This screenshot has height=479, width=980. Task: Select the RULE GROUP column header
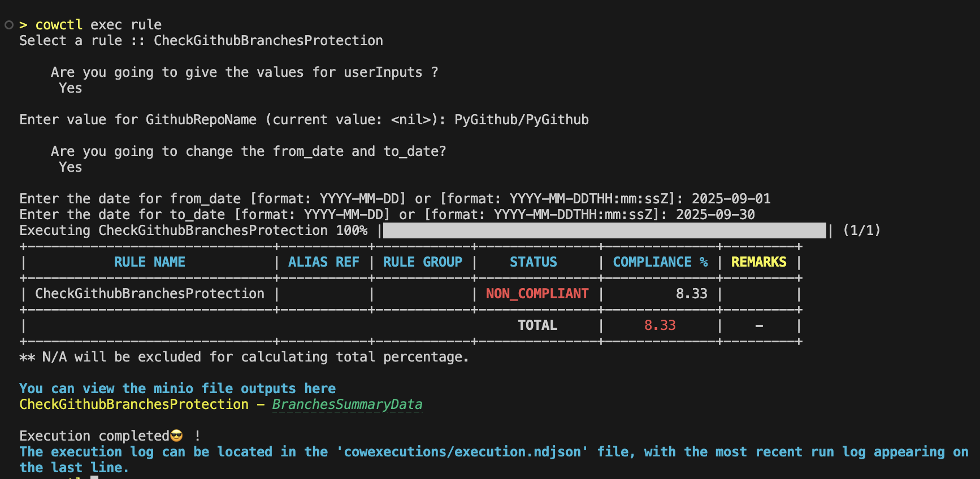(422, 262)
